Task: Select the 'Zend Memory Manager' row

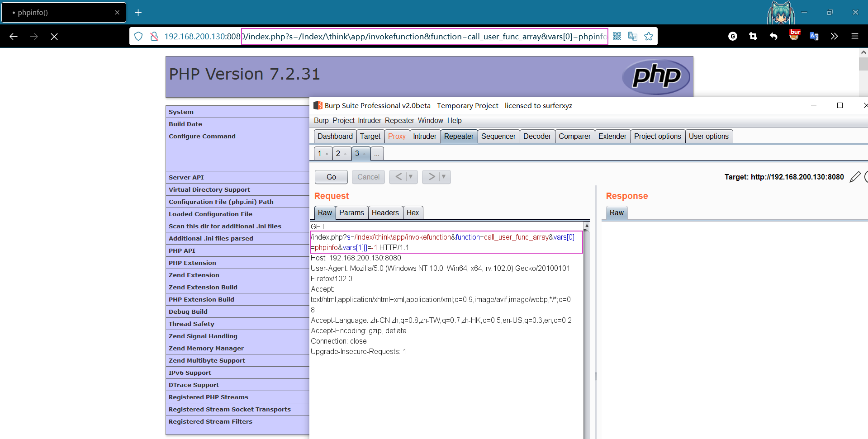Action: [237, 348]
